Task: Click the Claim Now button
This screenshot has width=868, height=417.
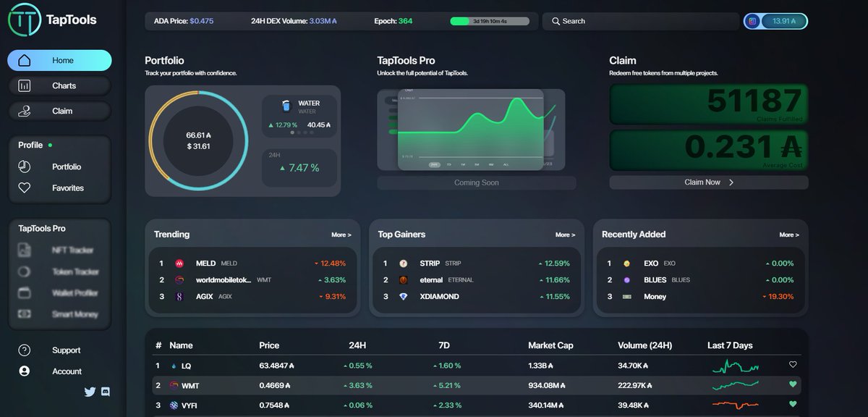Action: click(x=709, y=182)
